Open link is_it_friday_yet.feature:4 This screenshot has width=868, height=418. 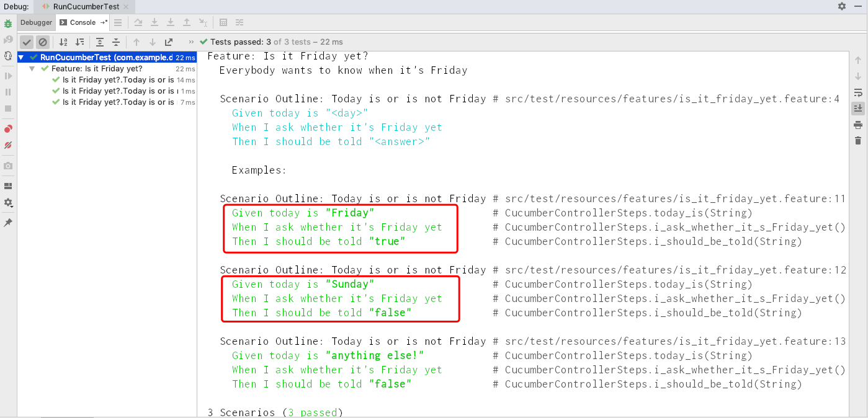click(672, 99)
